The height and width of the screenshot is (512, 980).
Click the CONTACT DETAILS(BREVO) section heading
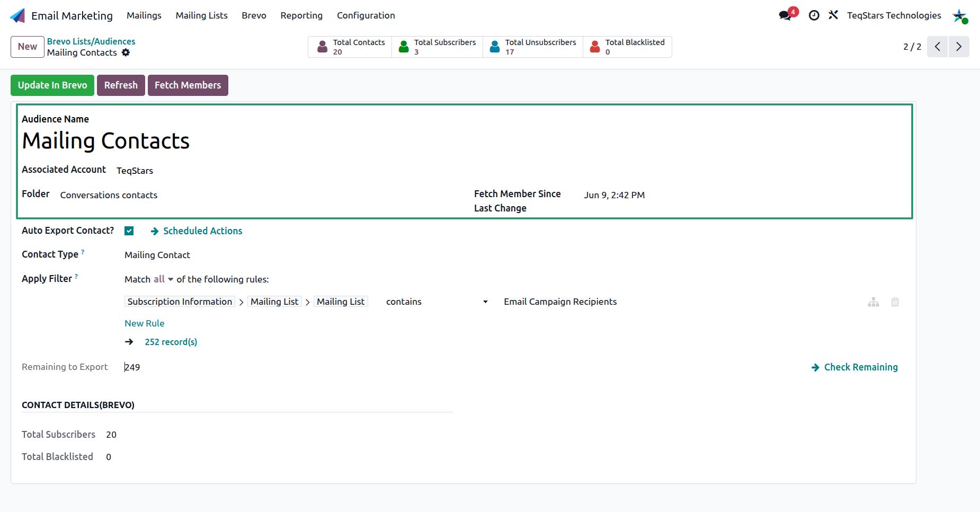click(78, 405)
